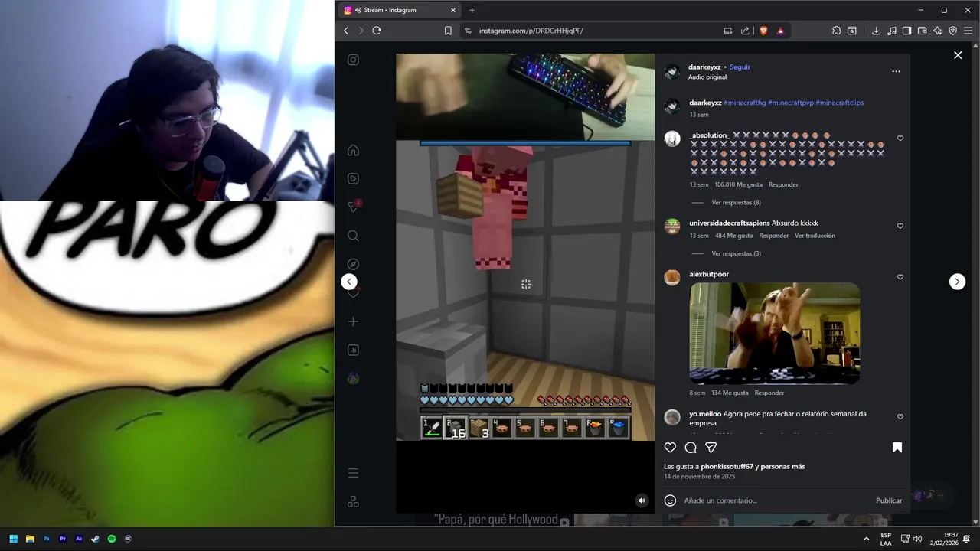Open a new browser tab
980x551 pixels.
point(472,10)
